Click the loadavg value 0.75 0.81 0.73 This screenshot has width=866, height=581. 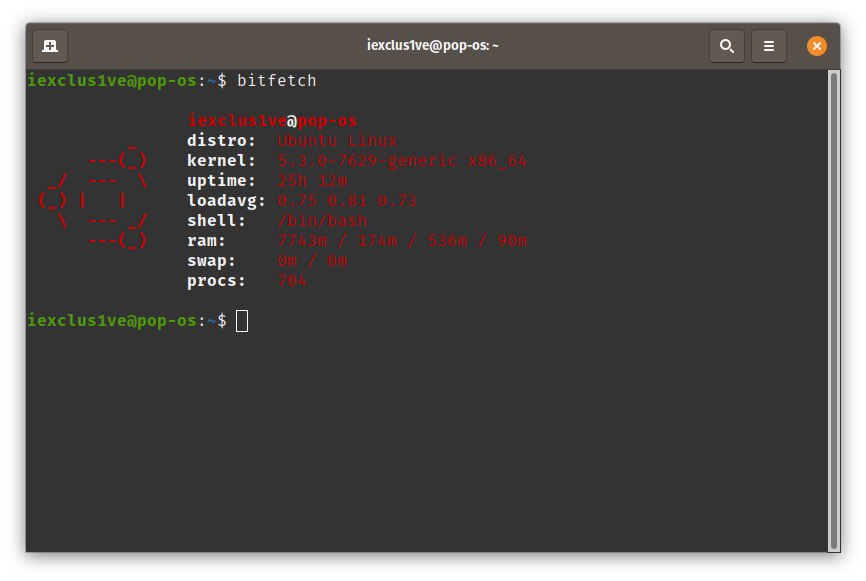coord(347,200)
